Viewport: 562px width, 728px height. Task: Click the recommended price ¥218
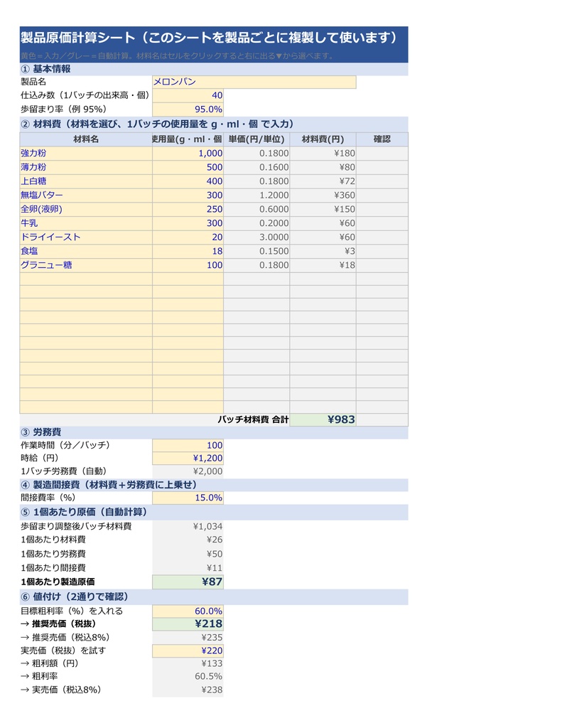[188, 624]
